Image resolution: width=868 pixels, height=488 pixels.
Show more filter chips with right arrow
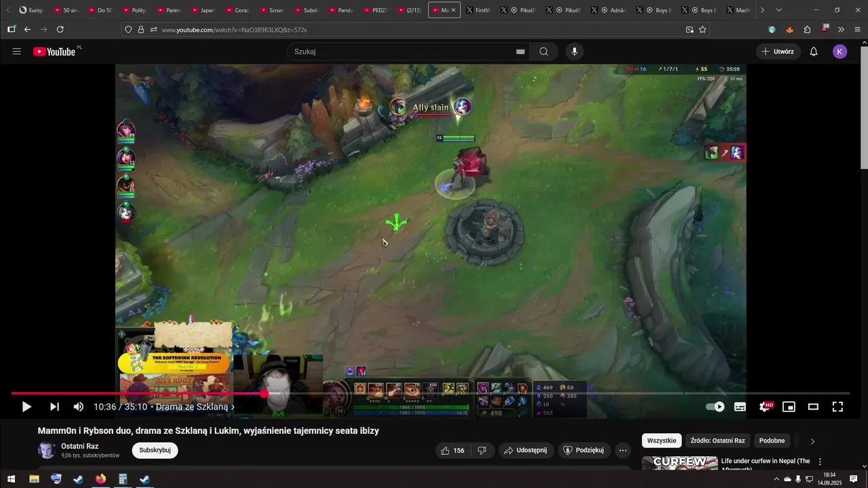point(813,441)
